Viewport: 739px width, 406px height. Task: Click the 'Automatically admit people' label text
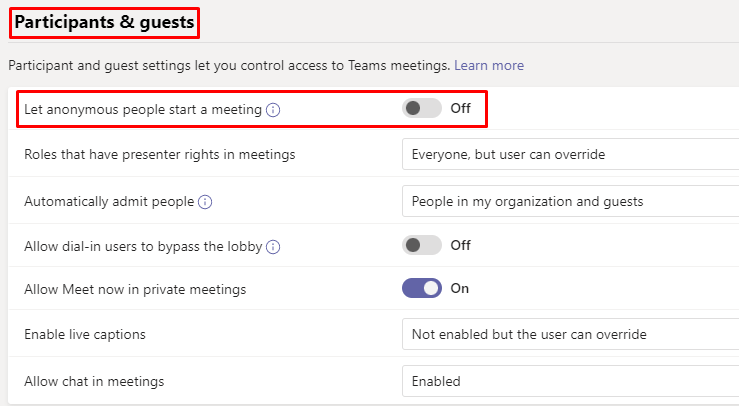[x=108, y=201]
